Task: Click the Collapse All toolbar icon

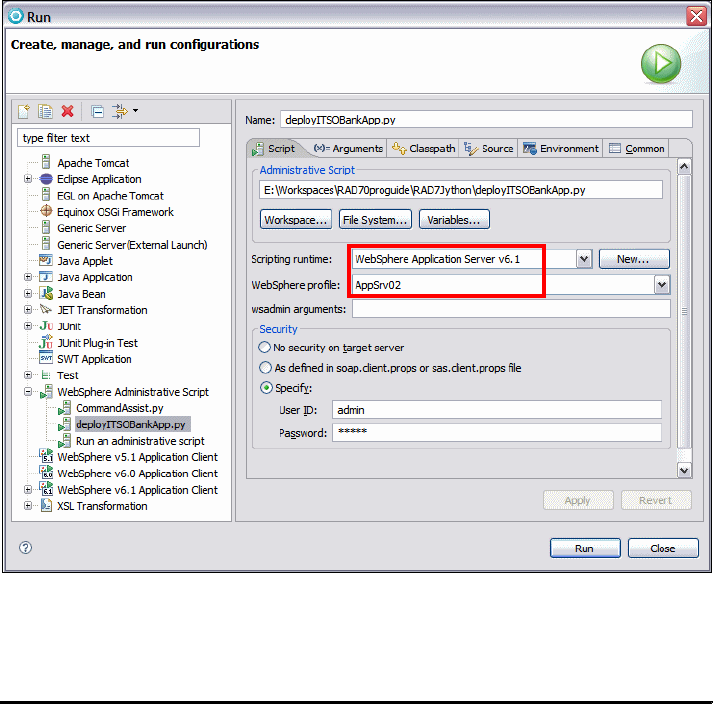Action: [97, 111]
